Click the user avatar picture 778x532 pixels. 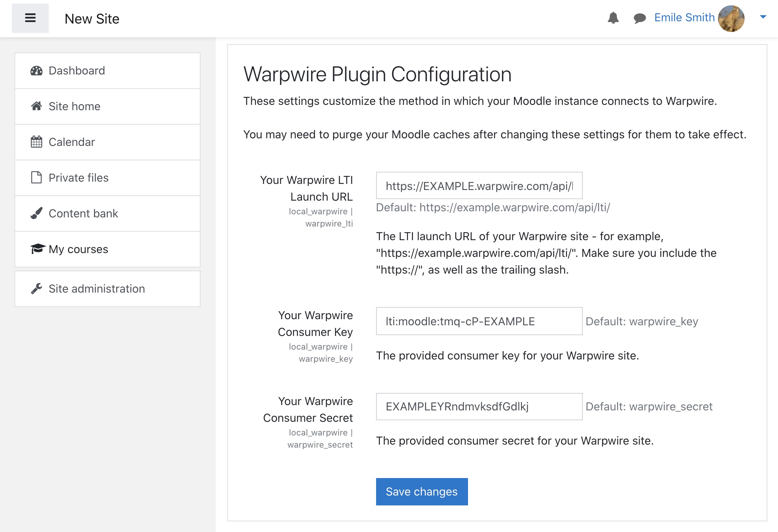731,18
